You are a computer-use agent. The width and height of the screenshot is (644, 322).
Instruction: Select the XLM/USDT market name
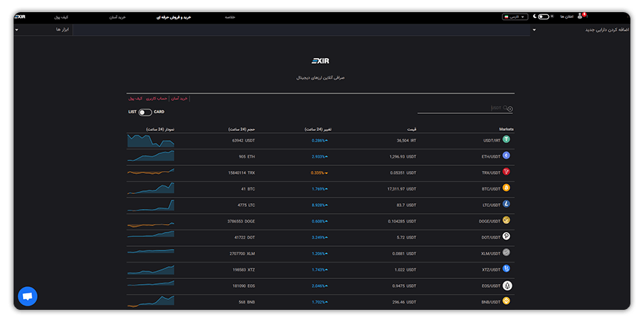[x=491, y=254]
